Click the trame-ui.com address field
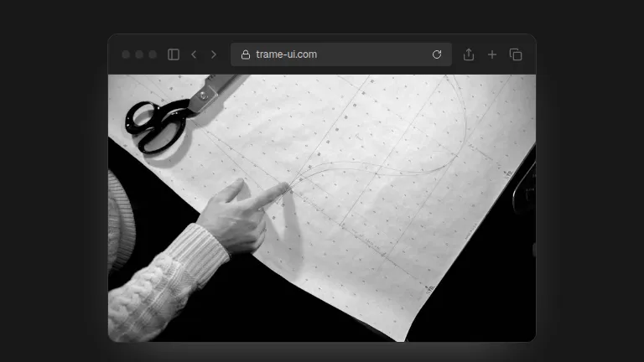The width and height of the screenshot is (644, 362). click(x=341, y=54)
